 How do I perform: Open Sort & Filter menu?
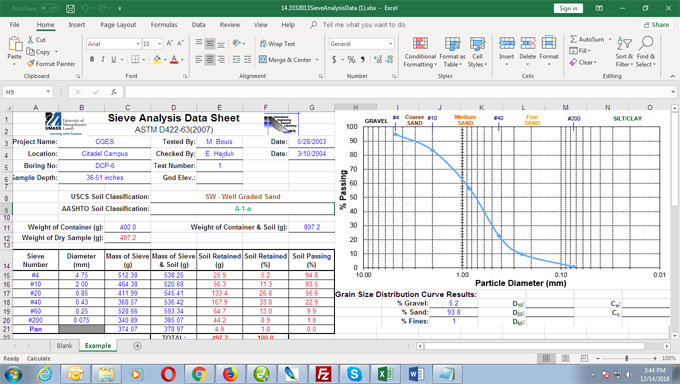click(624, 52)
